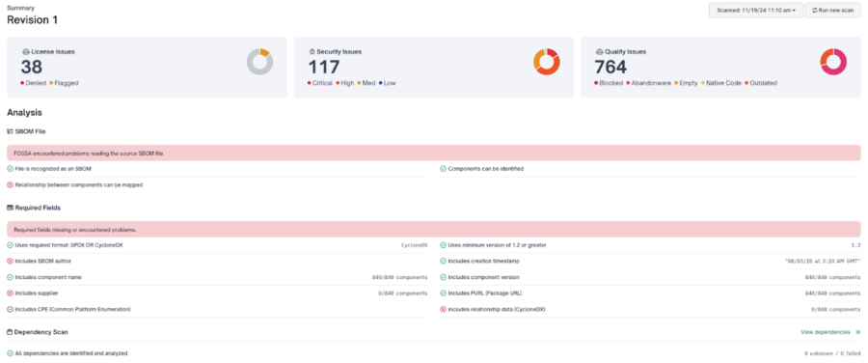Viewport: 868px width, 363px height.
Task: Click red X beside Relationship between components
Action: point(10,184)
